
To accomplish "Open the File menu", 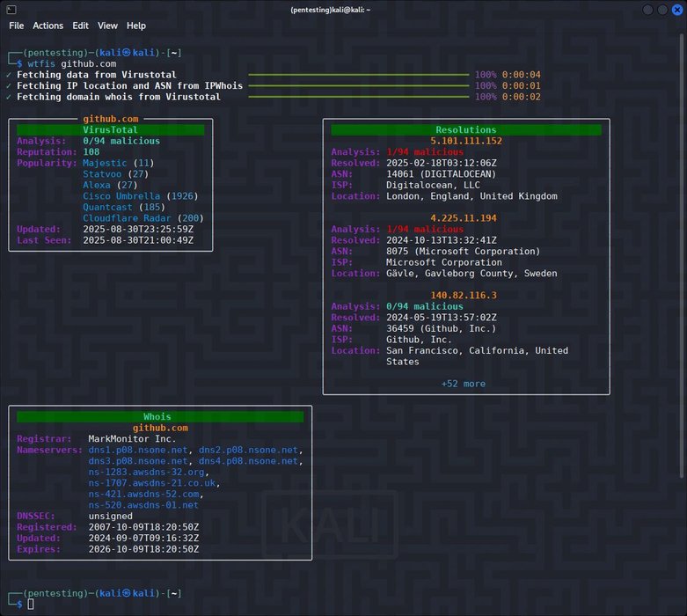I will click(x=16, y=26).
